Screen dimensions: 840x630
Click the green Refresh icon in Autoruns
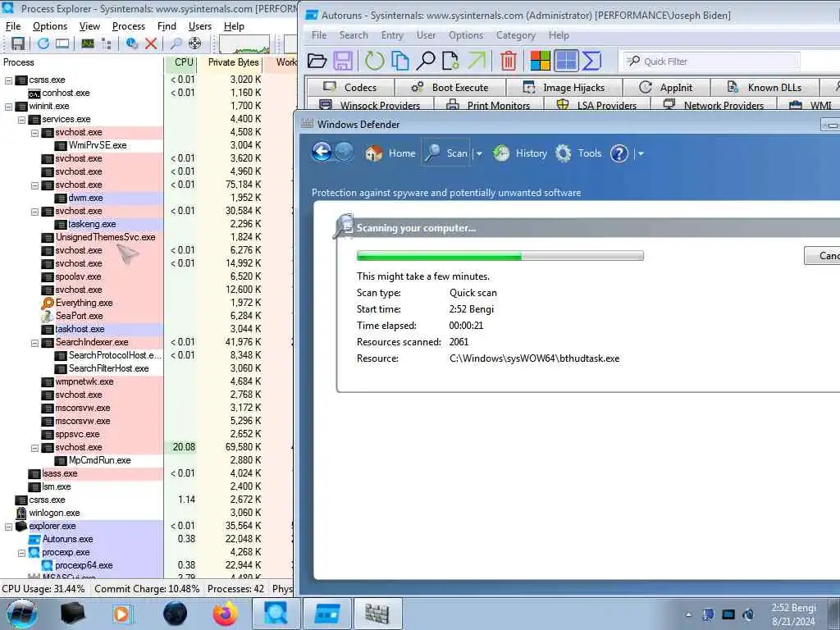374,61
